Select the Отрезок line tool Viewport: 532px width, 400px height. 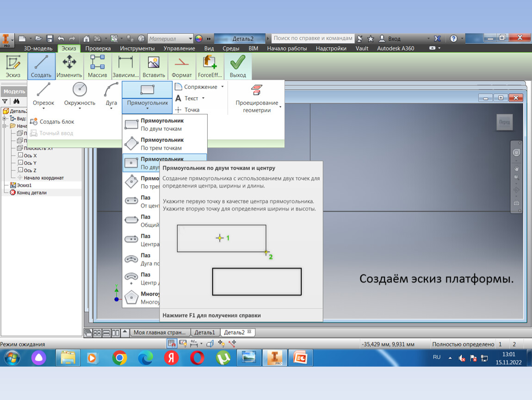point(43,94)
